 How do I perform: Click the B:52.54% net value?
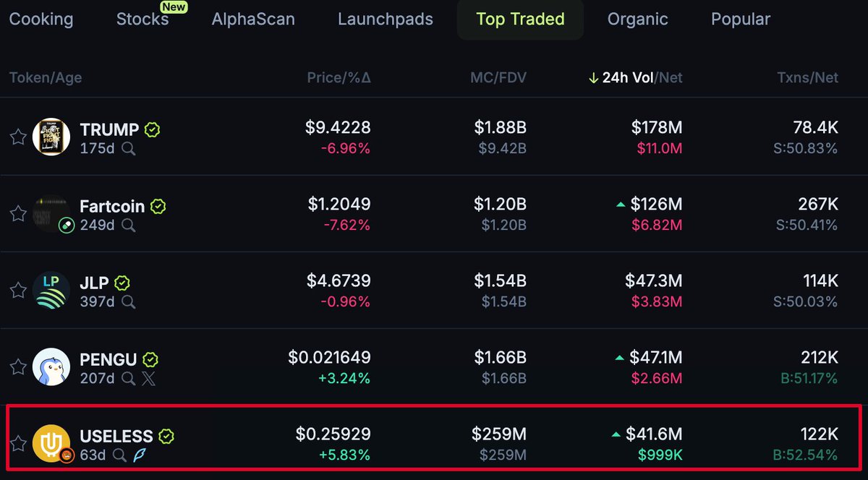coord(807,455)
